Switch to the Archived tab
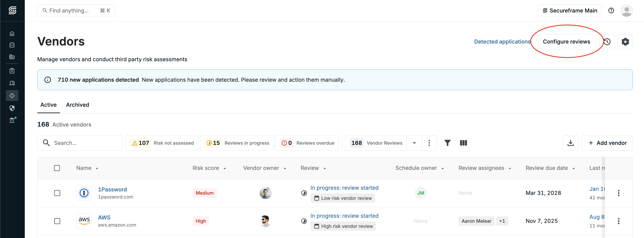Viewport: 644px width, 238px height. point(78,105)
